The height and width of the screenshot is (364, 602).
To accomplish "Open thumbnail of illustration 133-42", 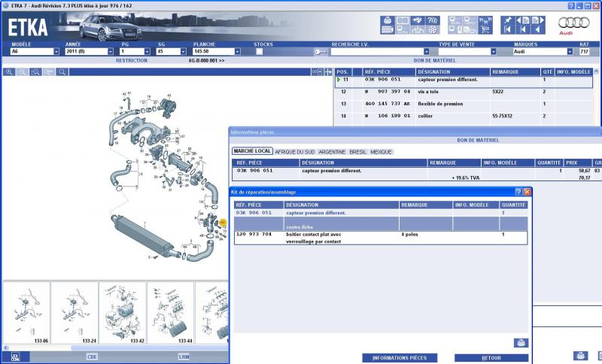I will click(123, 313).
